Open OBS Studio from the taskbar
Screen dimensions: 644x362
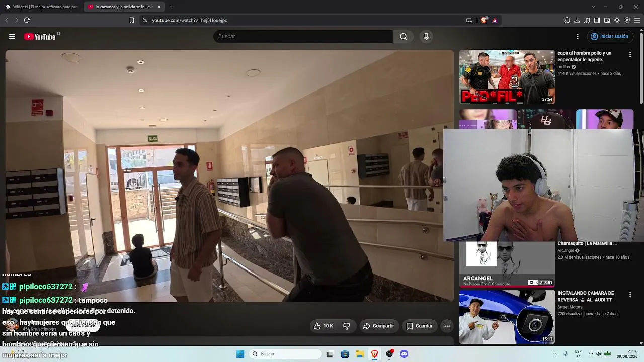(x=389, y=354)
